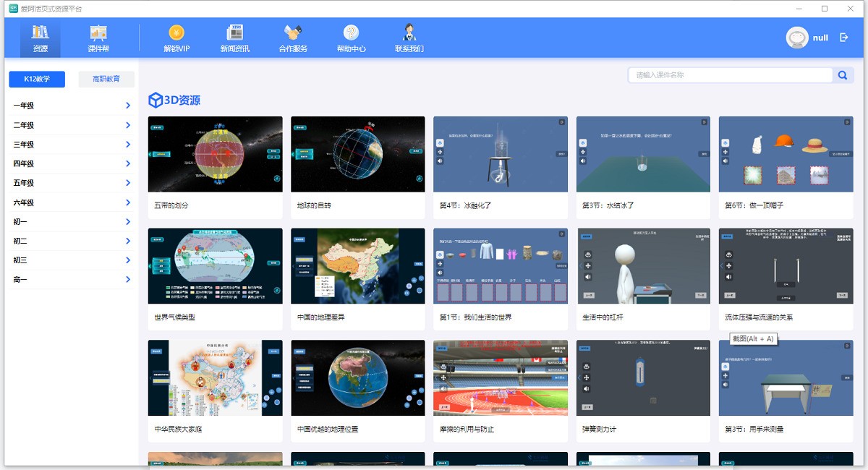
Task: Click the 新闻资讯 menu label
Action: pyautogui.click(x=235, y=49)
